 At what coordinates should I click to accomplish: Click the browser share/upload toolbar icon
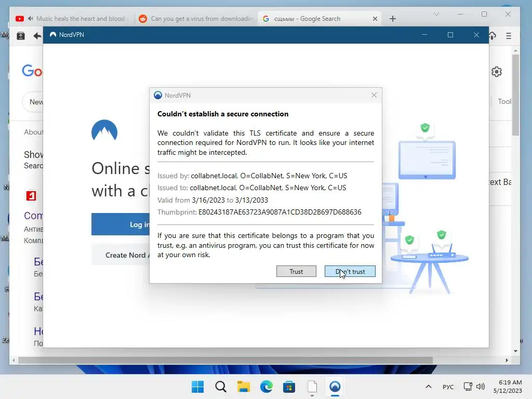point(21,36)
